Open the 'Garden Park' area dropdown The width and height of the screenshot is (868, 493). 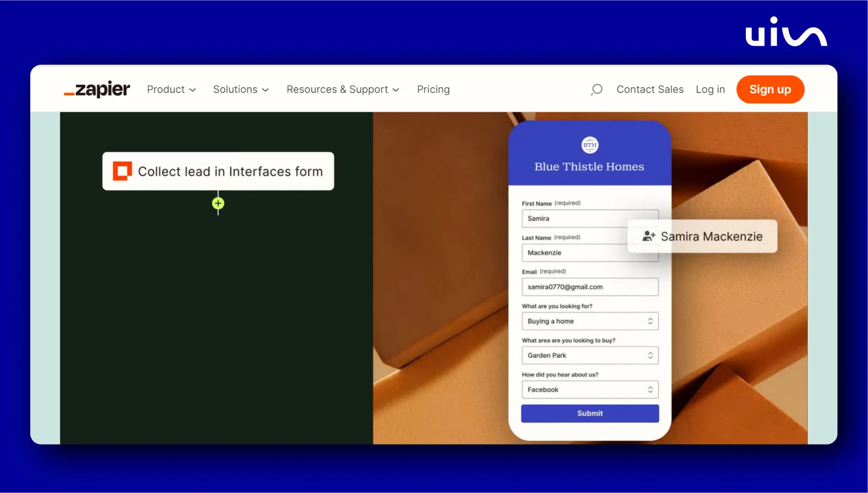(x=590, y=355)
